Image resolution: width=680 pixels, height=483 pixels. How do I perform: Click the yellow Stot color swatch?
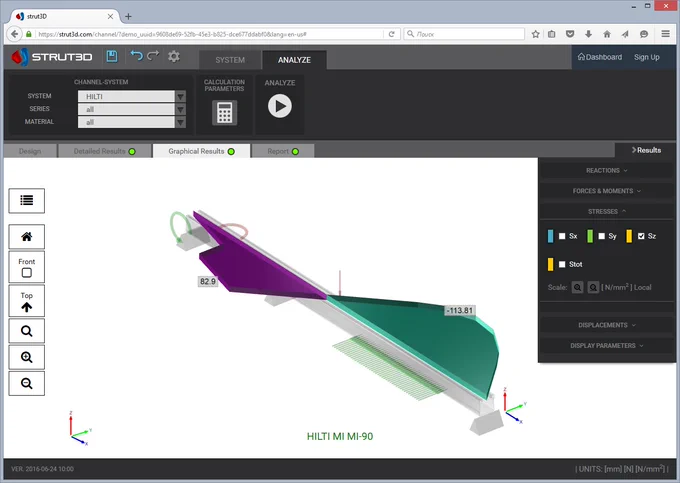pyautogui.click(x=550, y=264)
